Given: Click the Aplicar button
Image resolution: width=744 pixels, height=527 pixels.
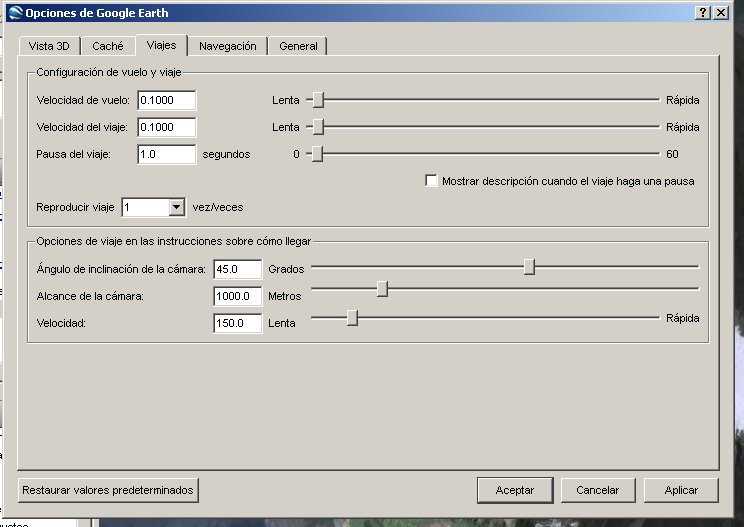Looking at the screenshot, I should 681,490.
